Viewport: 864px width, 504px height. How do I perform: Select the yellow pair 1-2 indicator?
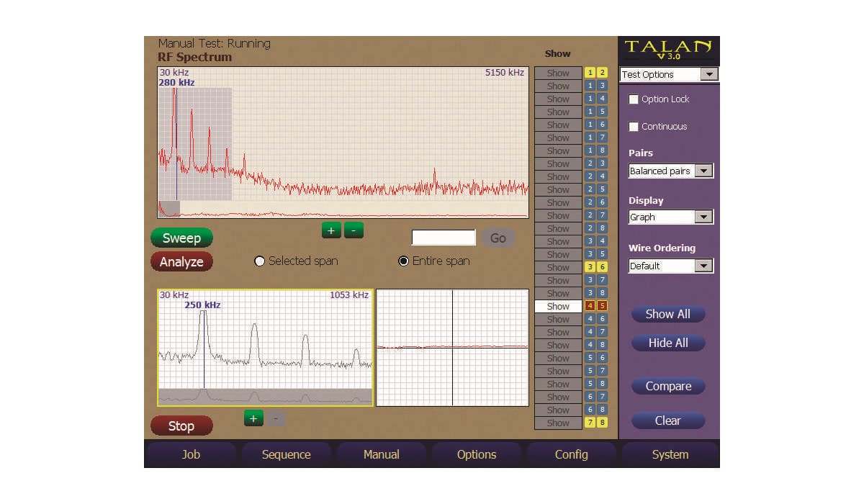pyautogui.click(x=596, y=73)
